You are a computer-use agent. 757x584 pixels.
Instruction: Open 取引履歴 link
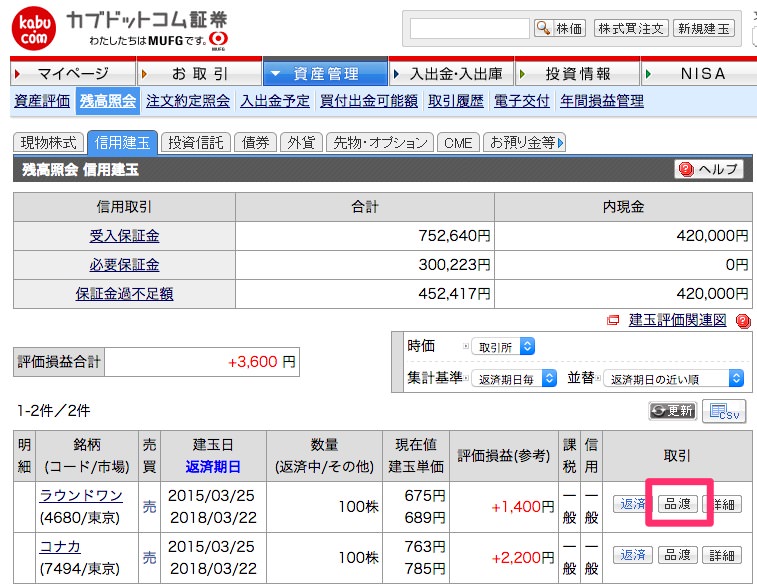pyautogui.click(x=456, y=101)
